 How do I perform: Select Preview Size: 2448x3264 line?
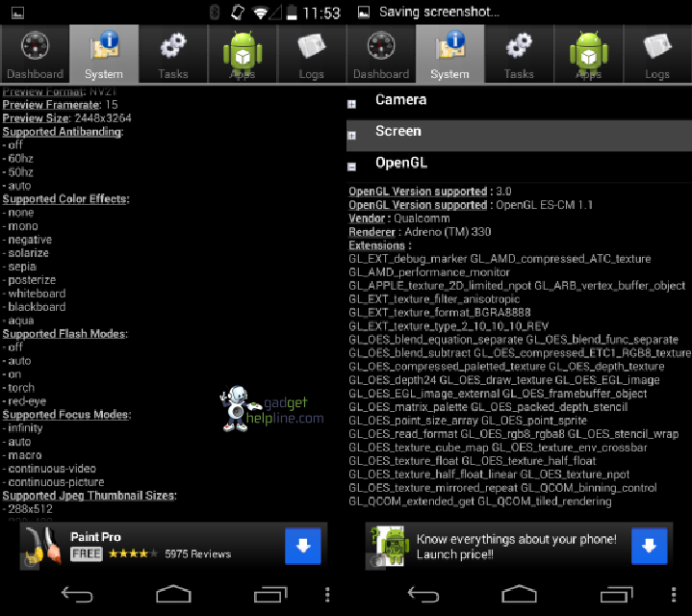coord(66,118)
